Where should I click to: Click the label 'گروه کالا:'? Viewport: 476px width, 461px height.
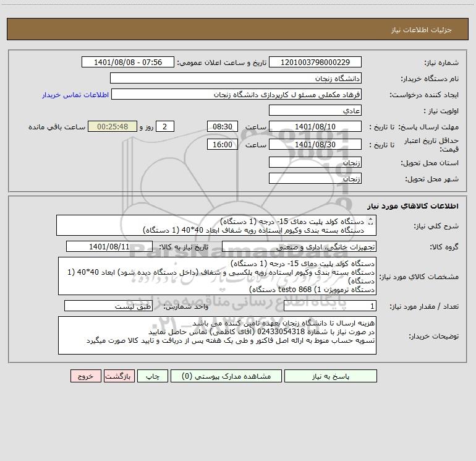(444, 247)
